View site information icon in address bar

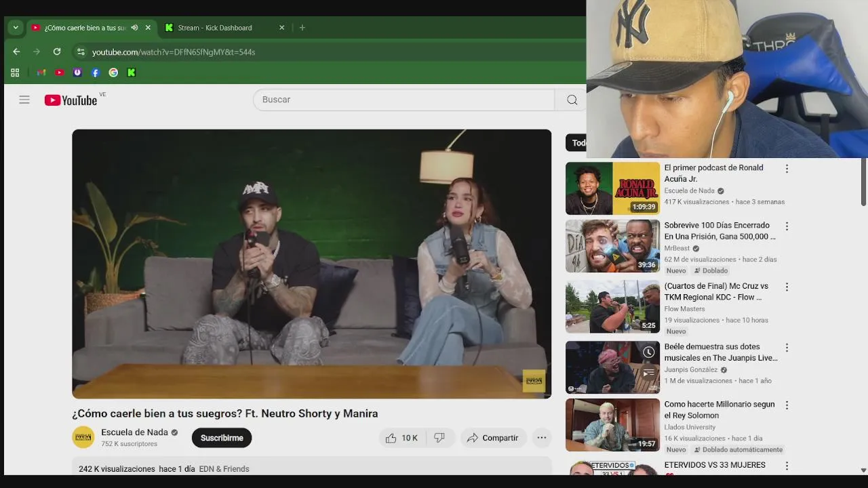point(81,52)
